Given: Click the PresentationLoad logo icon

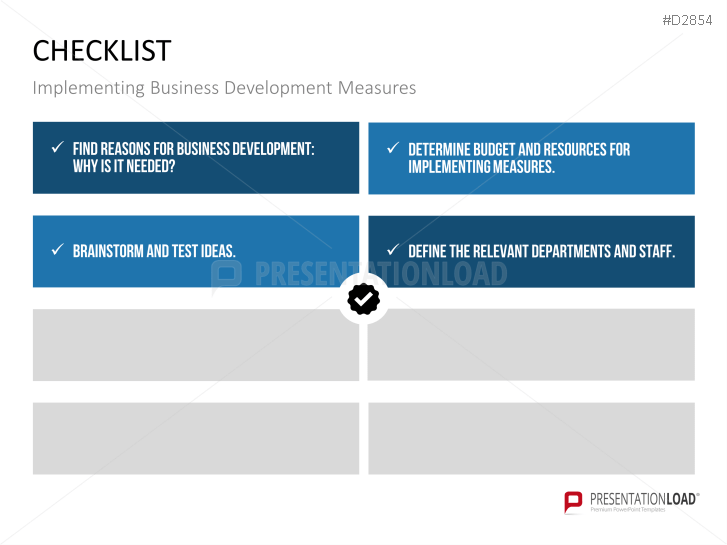Looking at the screenshot, I should coord(573,501).
